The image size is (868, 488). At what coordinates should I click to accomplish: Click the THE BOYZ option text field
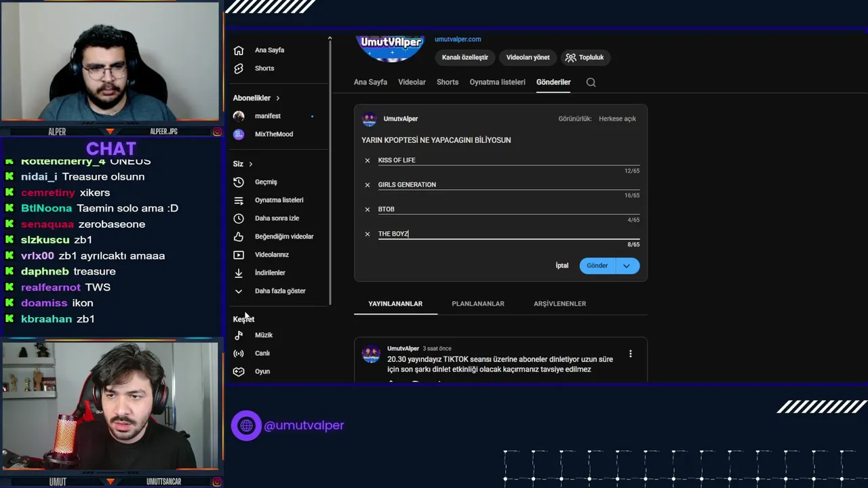click(509, 234)
